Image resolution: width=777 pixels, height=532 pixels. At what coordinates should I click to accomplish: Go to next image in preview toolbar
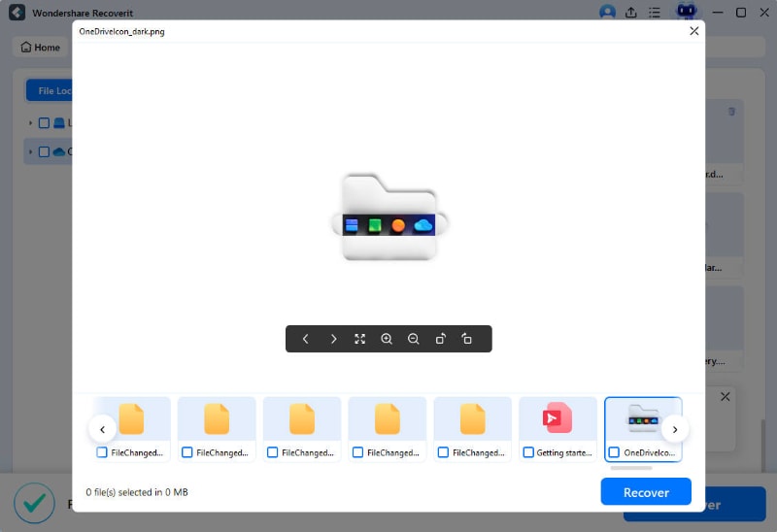333,339
